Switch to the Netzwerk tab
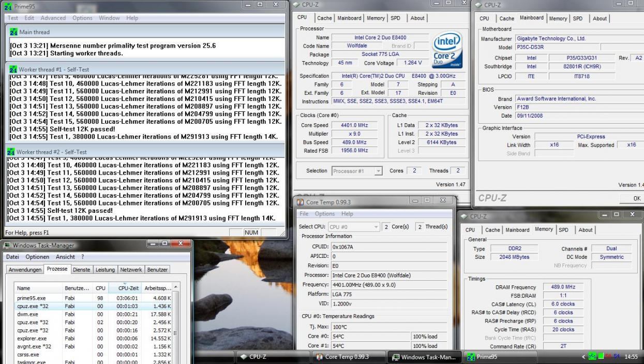Screen dimensions: 644x364 point(131,269)
